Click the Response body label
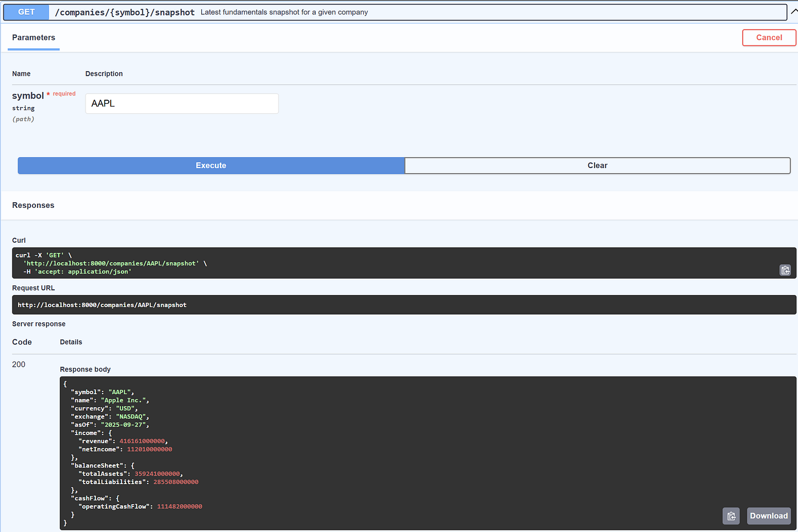The width and height of the screenshot is (798, 532). 85,370
